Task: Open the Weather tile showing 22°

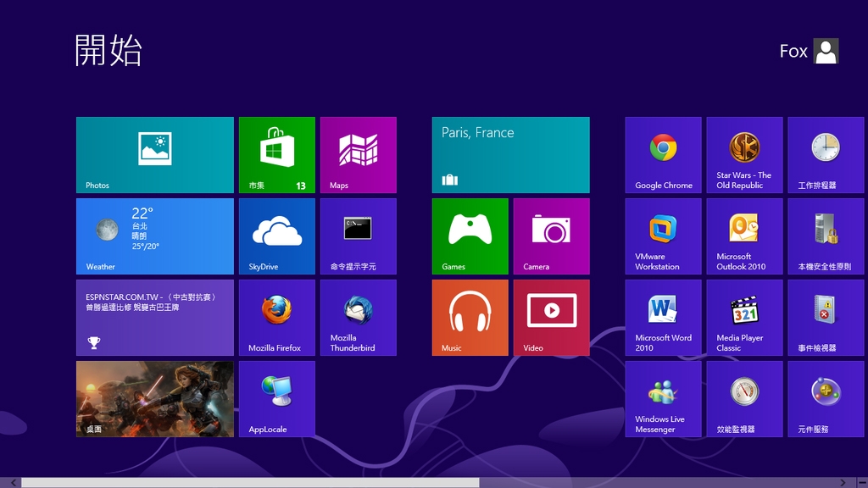Action: pos(155,236)
